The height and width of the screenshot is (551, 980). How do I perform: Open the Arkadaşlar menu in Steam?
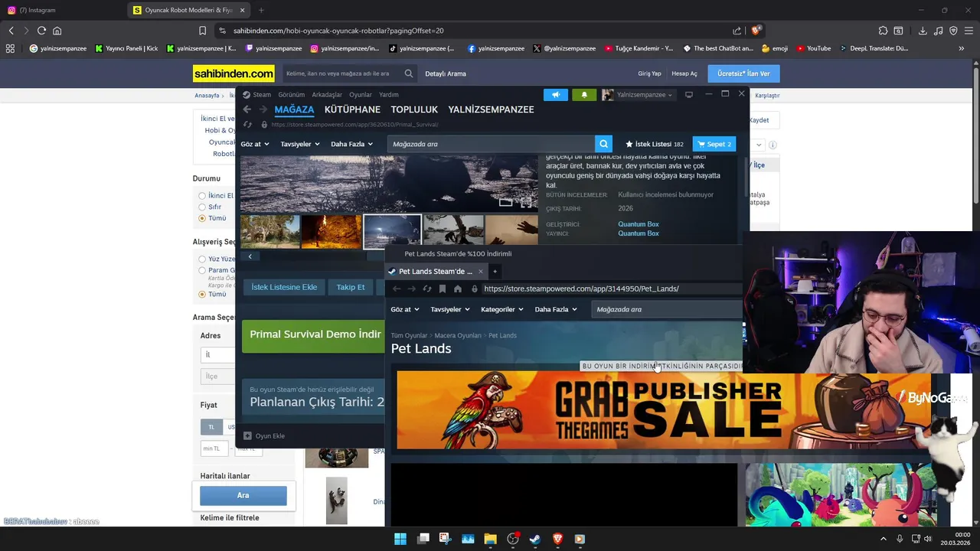point(327,95)
